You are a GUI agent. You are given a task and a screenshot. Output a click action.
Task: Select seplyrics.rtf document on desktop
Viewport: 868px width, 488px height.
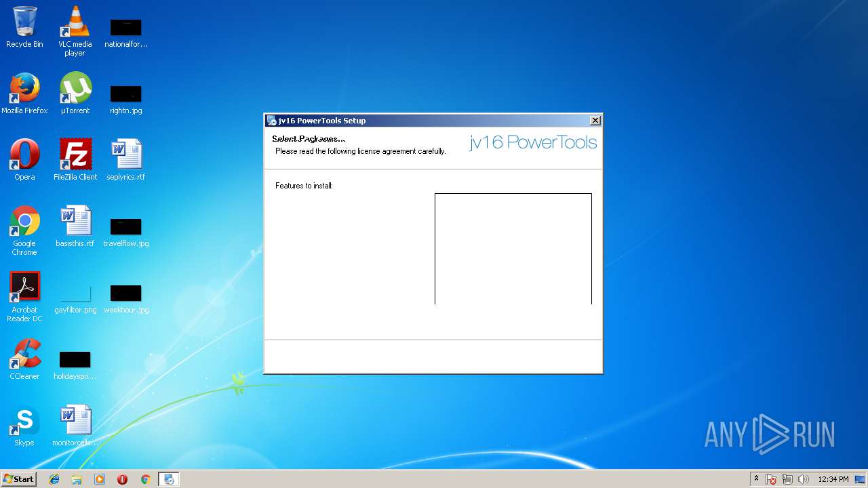(125, 160)
